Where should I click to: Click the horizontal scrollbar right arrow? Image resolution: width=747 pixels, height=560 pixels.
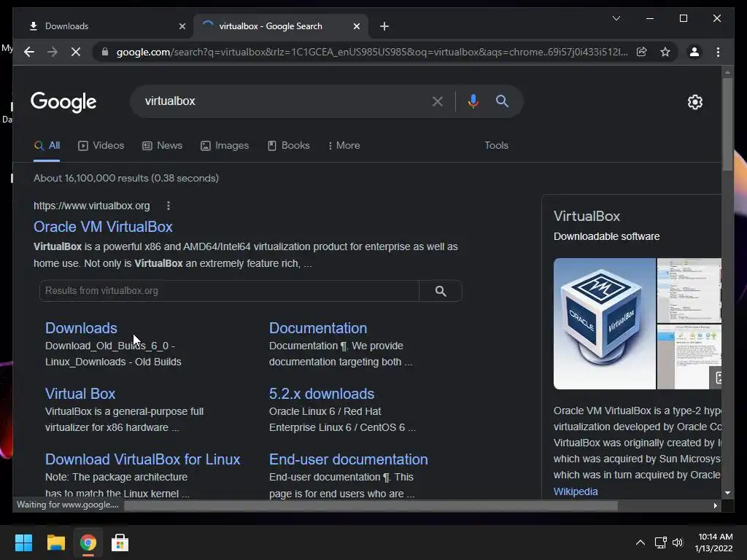coord(715,506)
